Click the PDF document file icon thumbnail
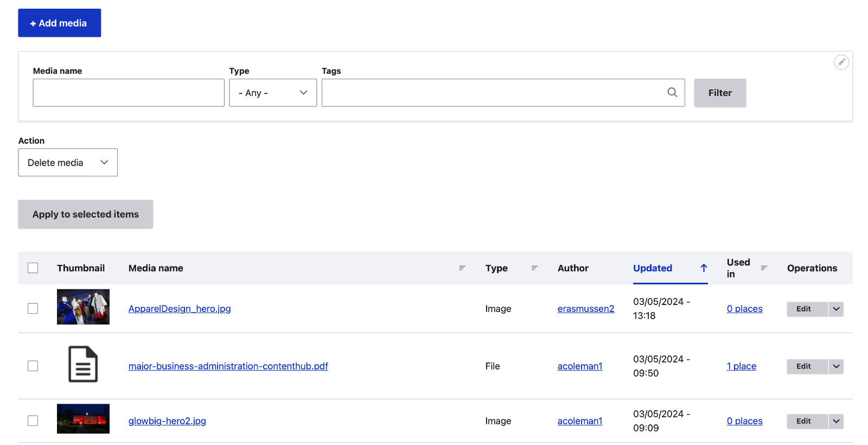Image resolution: width=868 pixels, height=445 pixels. (x=83, y=364)
